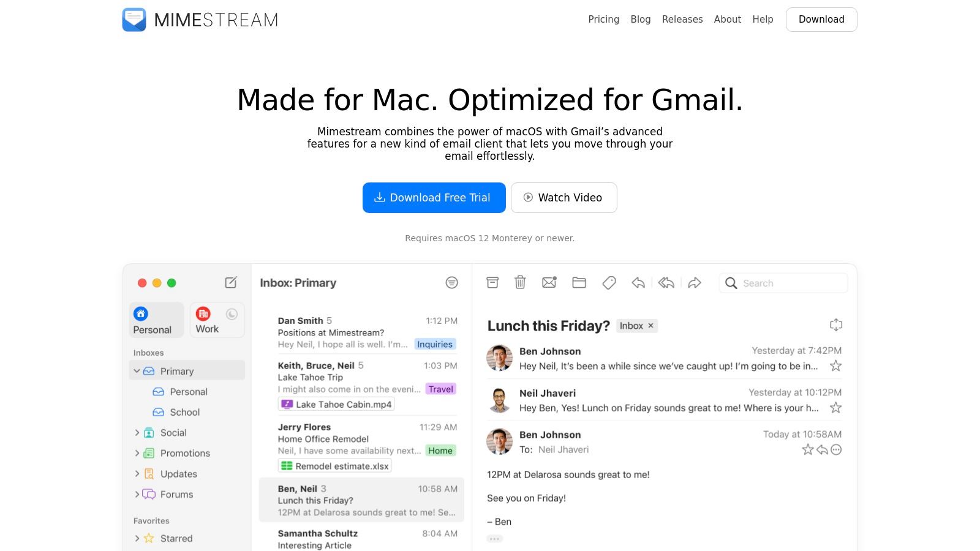
Task: Switch to the Work account tab
Action: [208, 320]
